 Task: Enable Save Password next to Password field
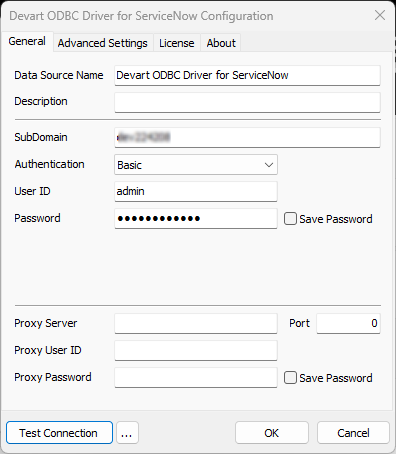click(290, 219)
